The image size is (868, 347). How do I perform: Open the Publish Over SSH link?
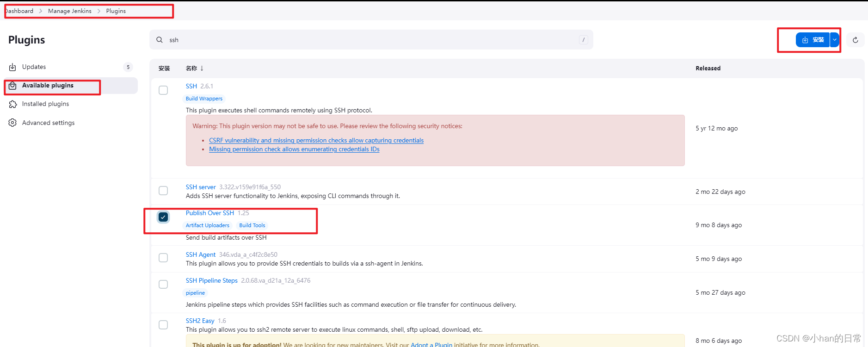(x=210, y=213)
